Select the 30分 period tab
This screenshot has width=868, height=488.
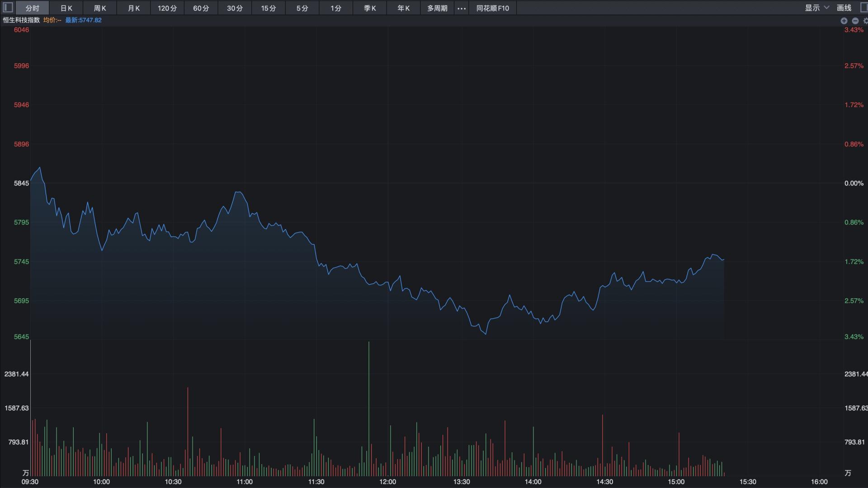235,8
